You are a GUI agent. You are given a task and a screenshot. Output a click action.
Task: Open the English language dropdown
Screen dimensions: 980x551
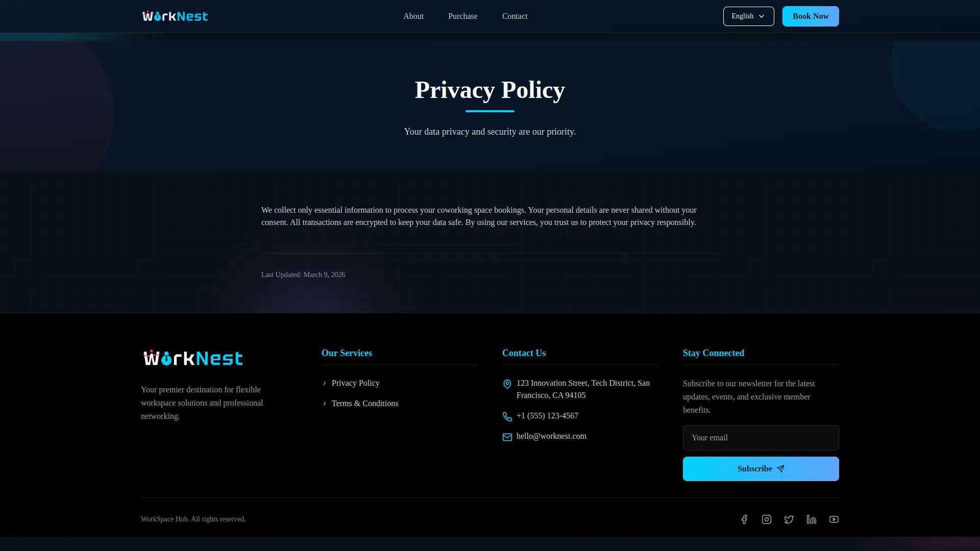748,16
